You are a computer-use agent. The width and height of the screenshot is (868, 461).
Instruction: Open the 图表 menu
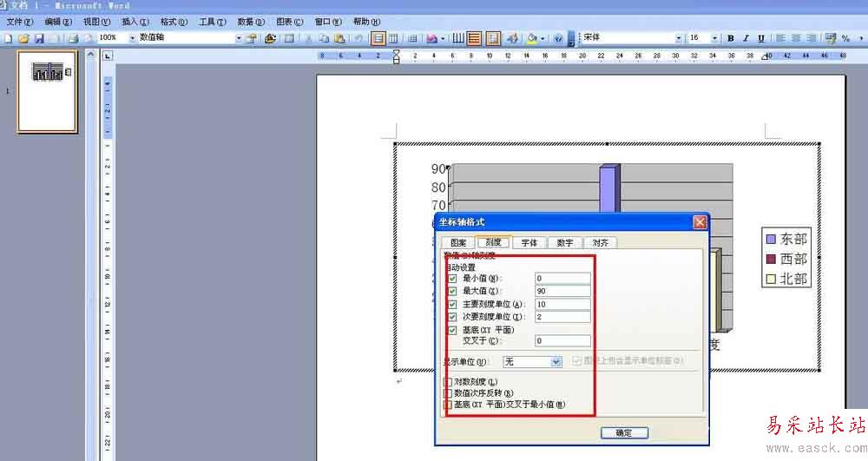[x=290, y=22]
